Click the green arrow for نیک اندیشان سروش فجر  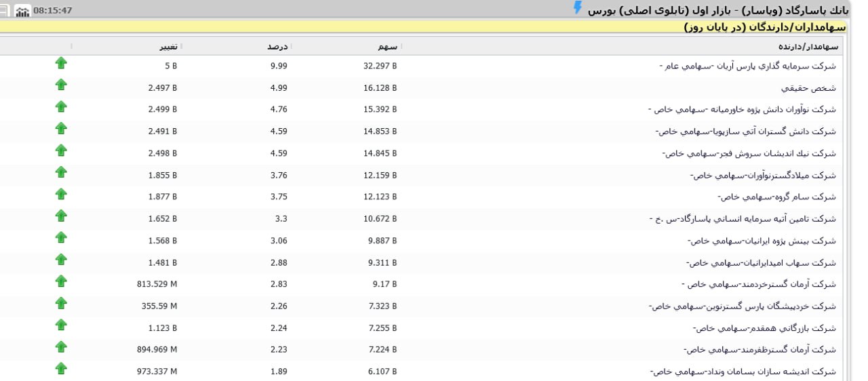coord(61,150)
